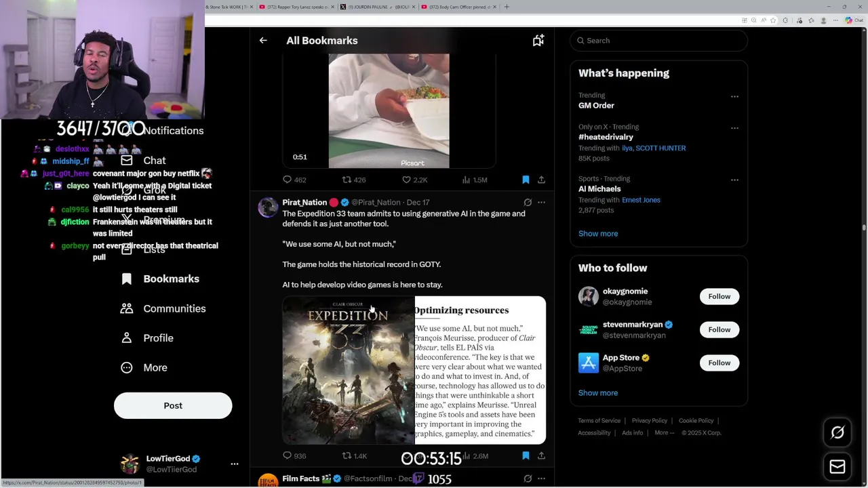Open the SCOTT HUNTER trending link
Viewport: 868px width, 488px height.
(x=660, y=148)
